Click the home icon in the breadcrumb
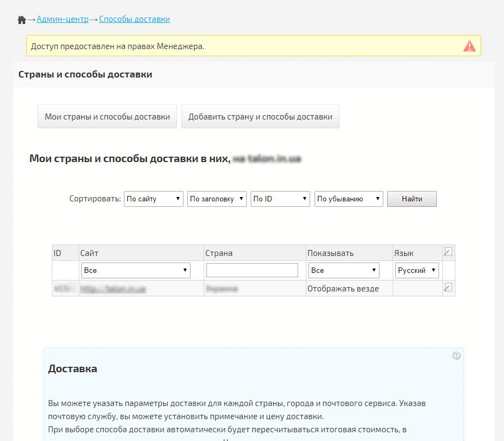This screenshot has height=441, width=504. pos(22,20)
